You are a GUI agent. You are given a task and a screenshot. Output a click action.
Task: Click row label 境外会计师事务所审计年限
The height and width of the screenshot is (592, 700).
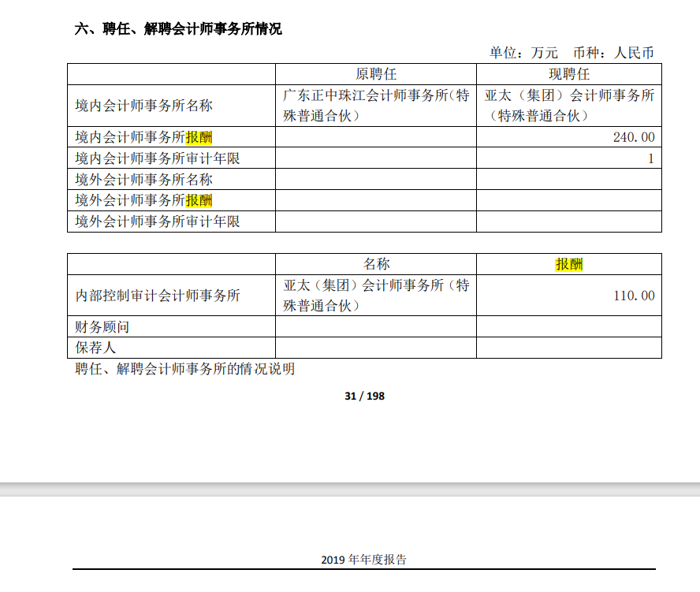(158, 222)
